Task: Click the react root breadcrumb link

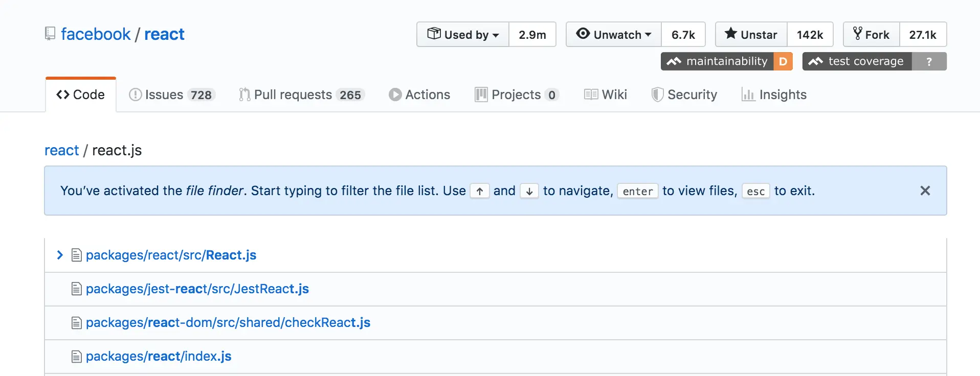Action: tap(61, 150)
